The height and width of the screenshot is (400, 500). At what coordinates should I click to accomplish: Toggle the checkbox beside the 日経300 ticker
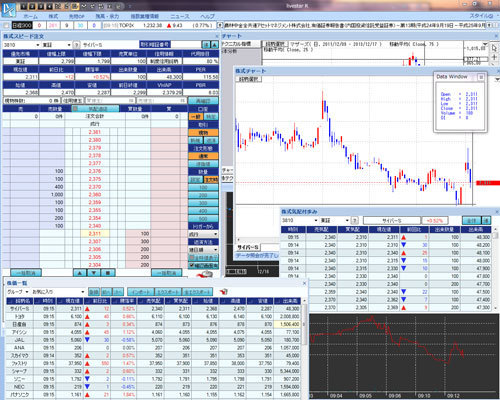pyautogui.click(x=6, y=25)
